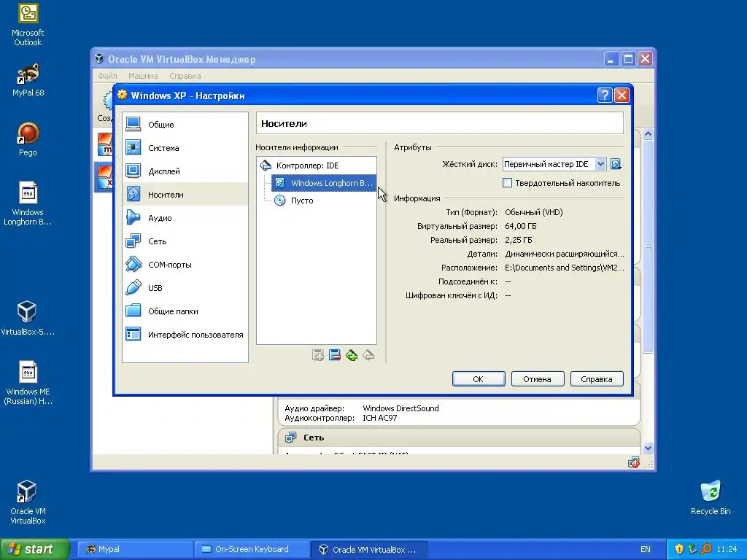
Task: Open the choose hard disk file icon
Action: [616, 164]
